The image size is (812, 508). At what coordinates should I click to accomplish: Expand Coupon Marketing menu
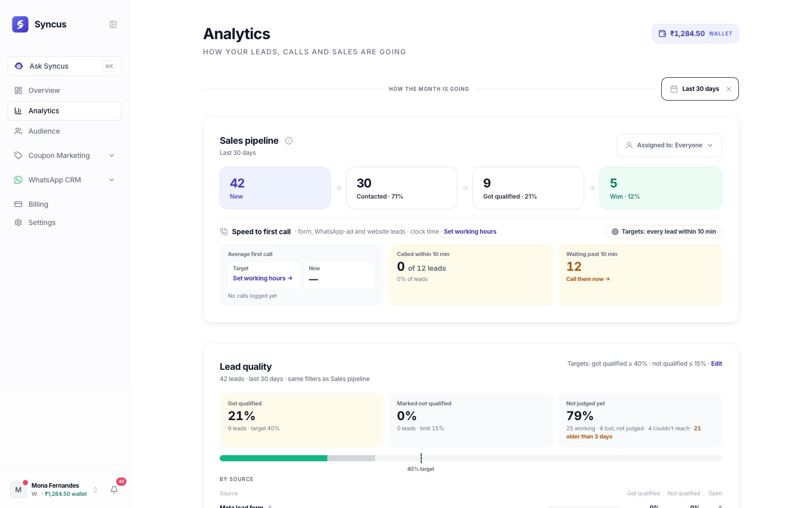[x=64, y=155]
